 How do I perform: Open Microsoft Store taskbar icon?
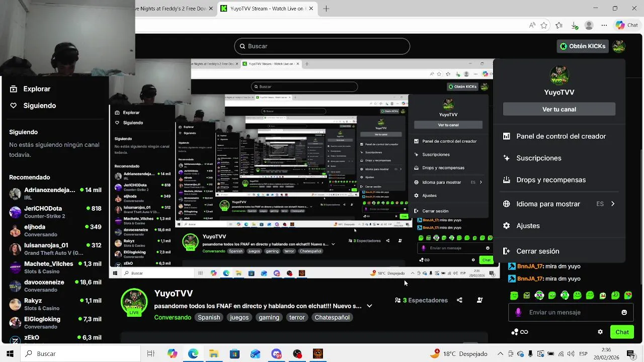(x=234, y=353)
